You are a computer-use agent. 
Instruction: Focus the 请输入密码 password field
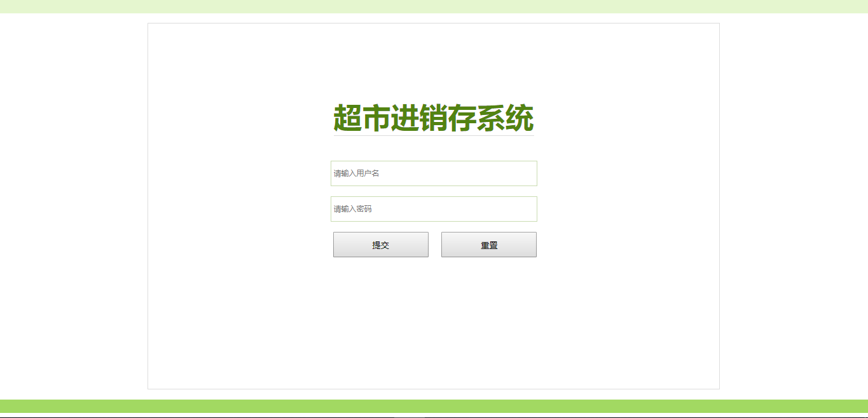(x=434, y=209)
